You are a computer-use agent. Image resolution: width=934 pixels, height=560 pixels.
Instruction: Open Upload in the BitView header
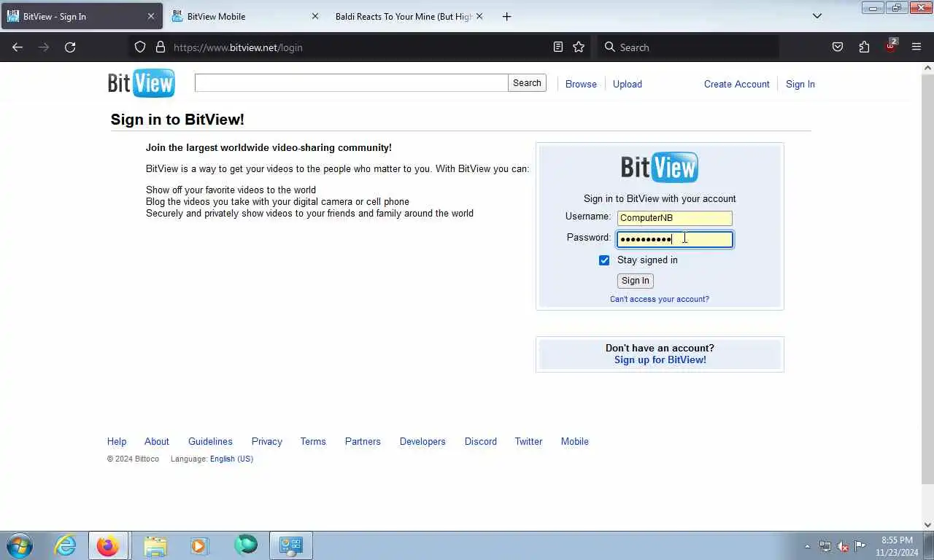pyautogui.click(x=628, y=84)
